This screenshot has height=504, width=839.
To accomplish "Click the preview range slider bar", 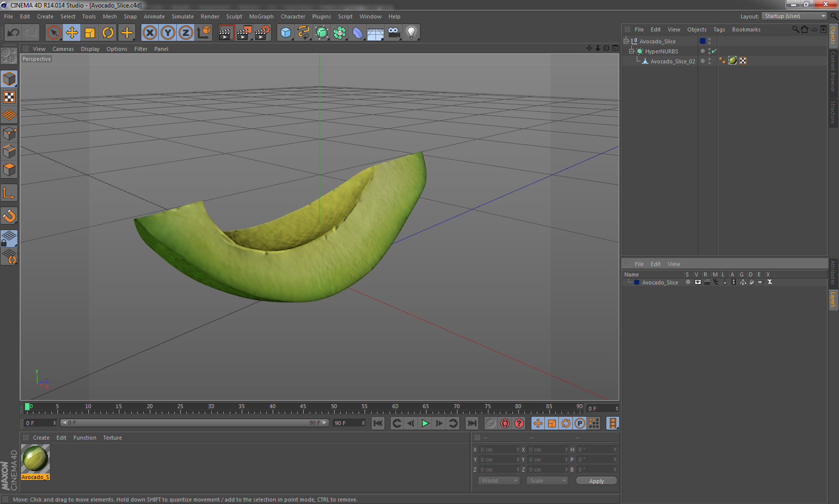I will (x=194, y=423).
